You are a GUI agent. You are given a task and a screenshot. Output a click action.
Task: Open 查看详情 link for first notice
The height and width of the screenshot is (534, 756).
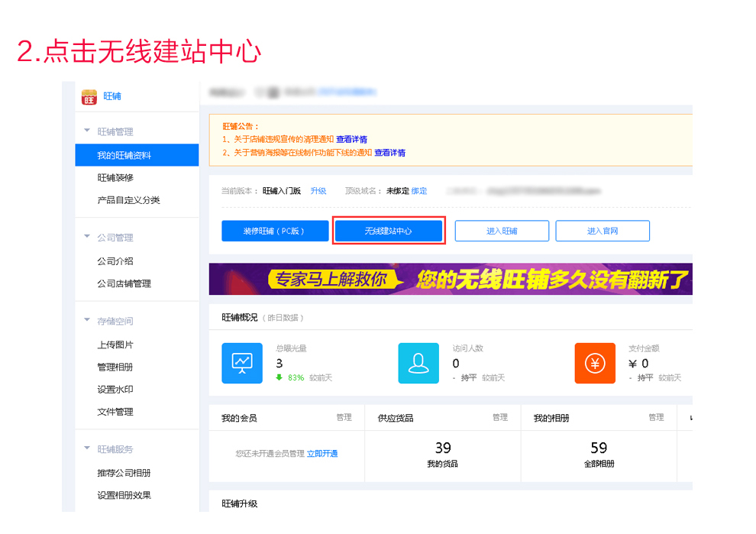351,139
